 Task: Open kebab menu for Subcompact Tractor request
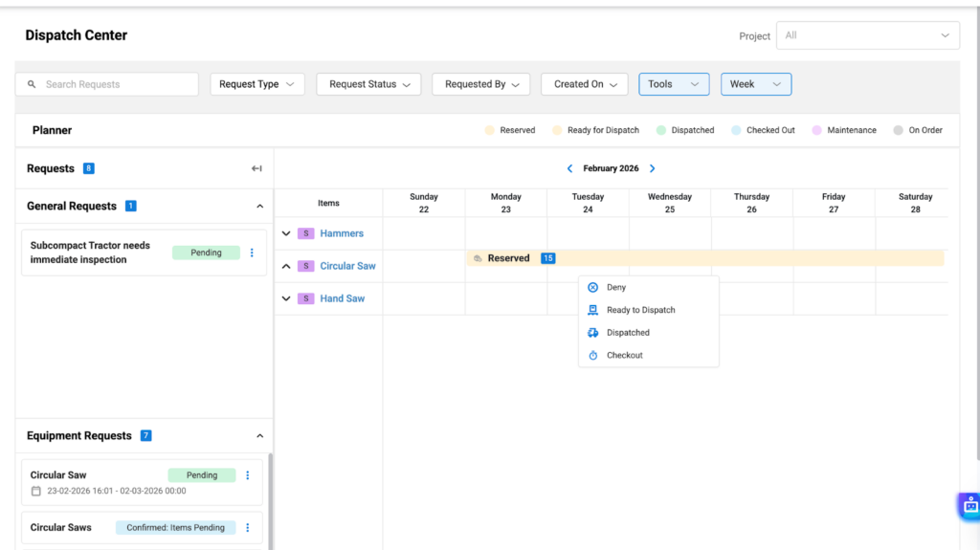(252, 253)
